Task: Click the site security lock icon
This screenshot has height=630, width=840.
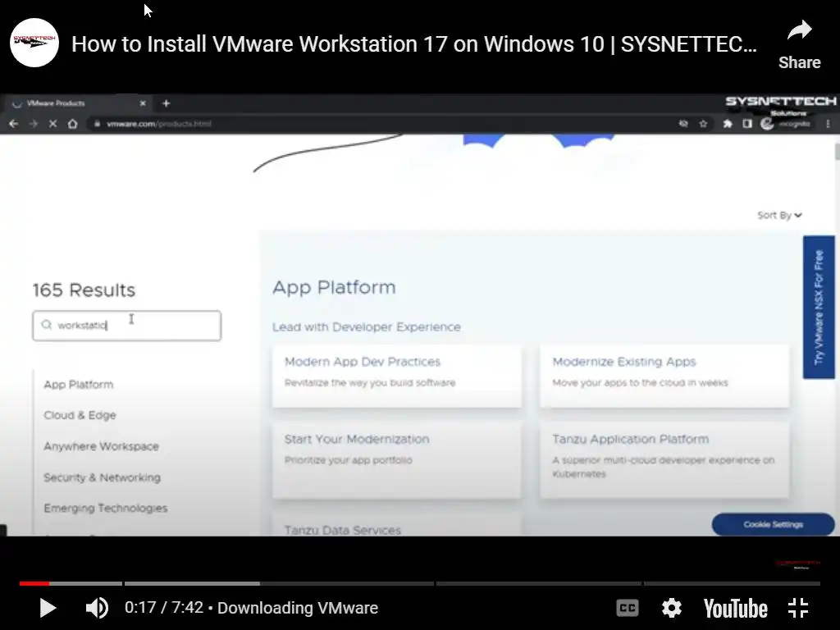Action: tap(97, 124)
